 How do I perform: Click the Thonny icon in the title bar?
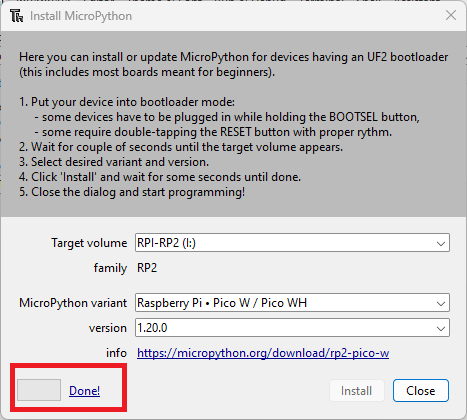16,16
